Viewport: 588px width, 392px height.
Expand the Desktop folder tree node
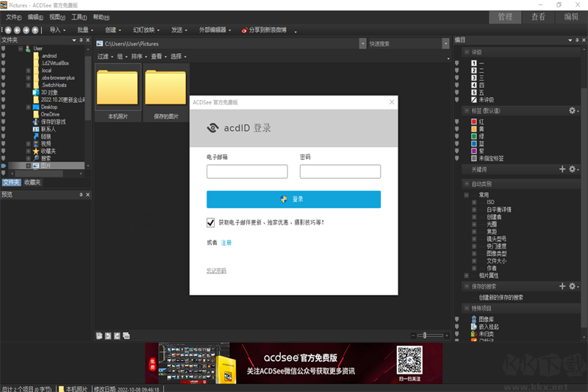28,107
